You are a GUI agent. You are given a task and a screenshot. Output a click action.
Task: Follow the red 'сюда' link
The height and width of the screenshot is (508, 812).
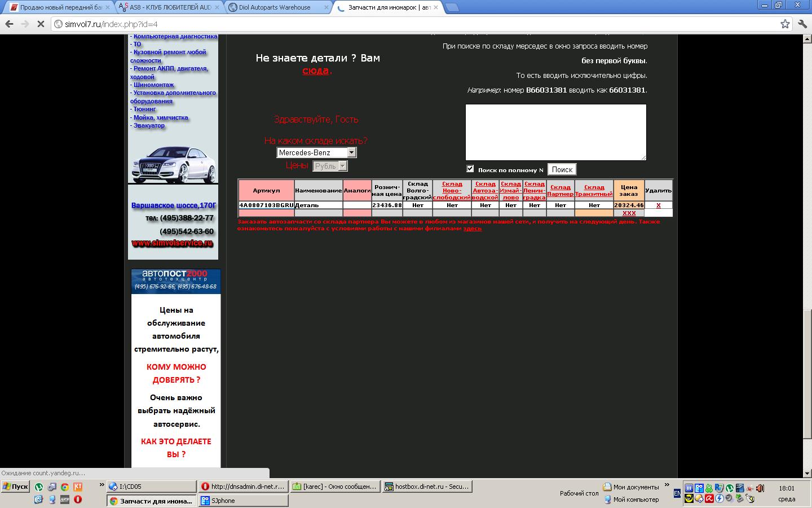point(316,71)
